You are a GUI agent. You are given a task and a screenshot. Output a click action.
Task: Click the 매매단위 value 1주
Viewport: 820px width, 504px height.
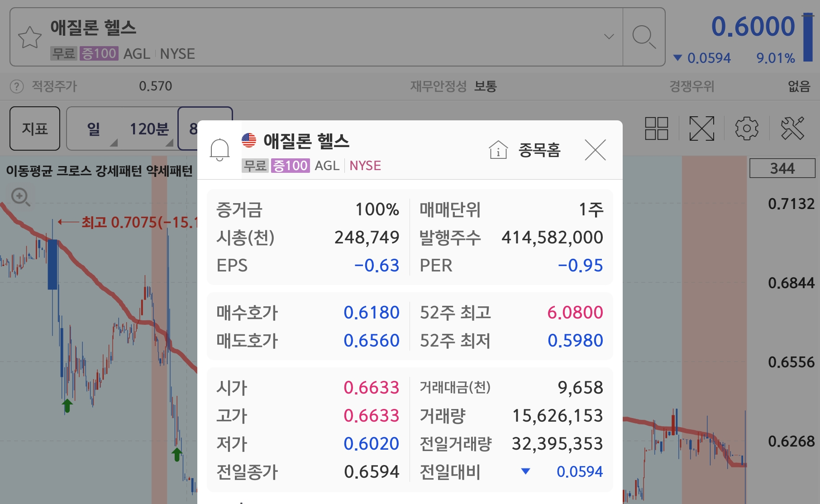point(591,209)
